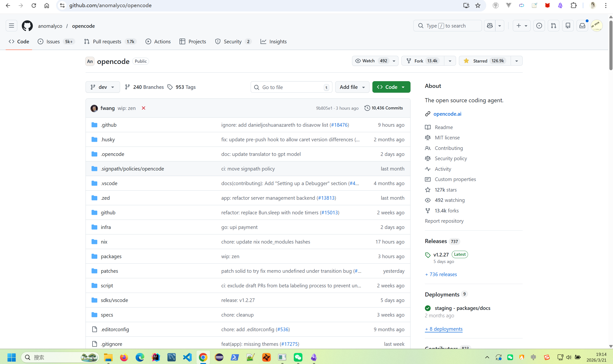Expand the green Code dropdown
The image size is (613, 364).
pyautogui.click(x=391, y=87)
